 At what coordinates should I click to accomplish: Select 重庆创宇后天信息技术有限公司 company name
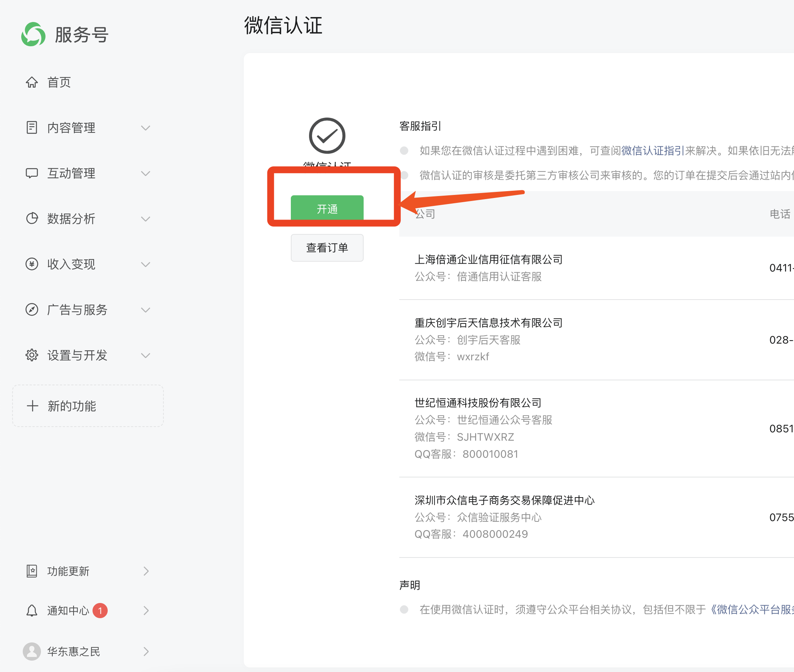tap(489, 323)
